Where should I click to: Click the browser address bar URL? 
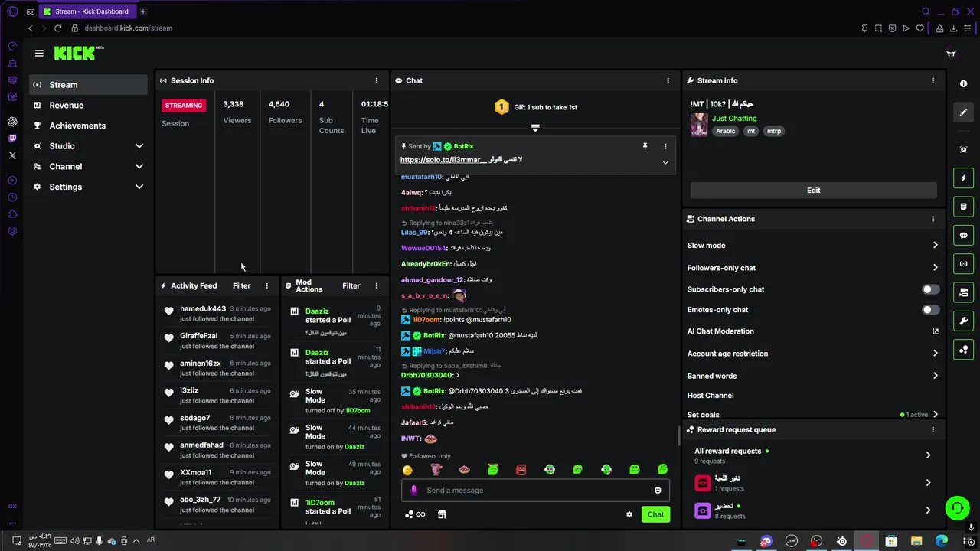pos(129,28)
